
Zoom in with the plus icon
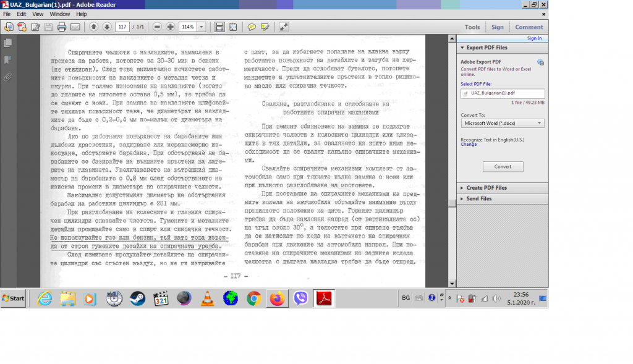point(171,27)
